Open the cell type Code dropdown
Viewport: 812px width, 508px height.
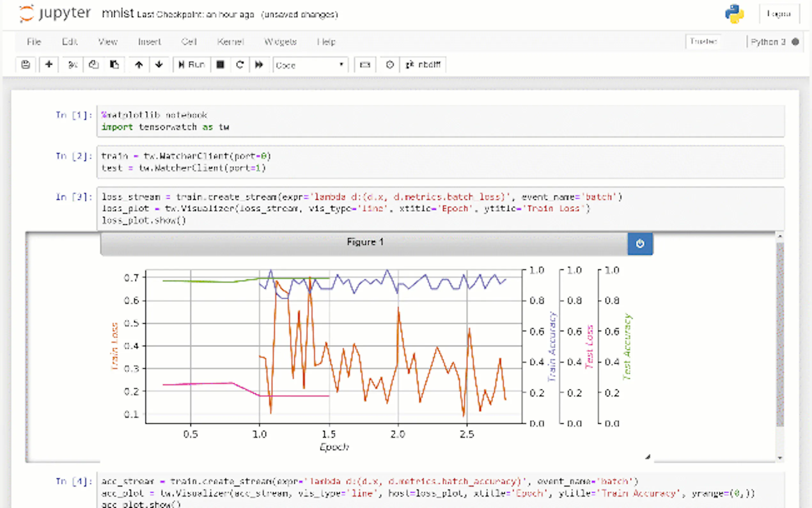[310, 65]
